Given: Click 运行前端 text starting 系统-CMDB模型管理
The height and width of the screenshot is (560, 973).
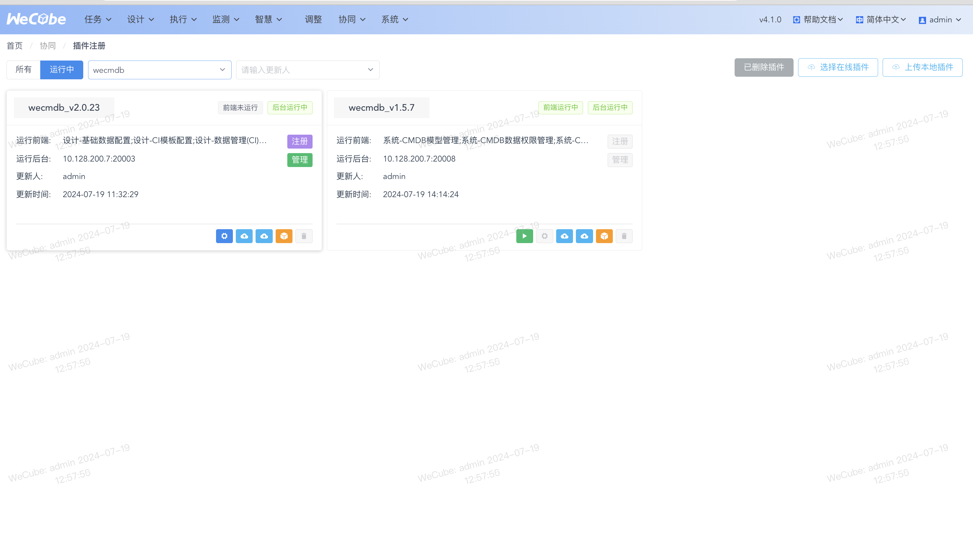Looking at the screenshot, I should tap(486, 140).
